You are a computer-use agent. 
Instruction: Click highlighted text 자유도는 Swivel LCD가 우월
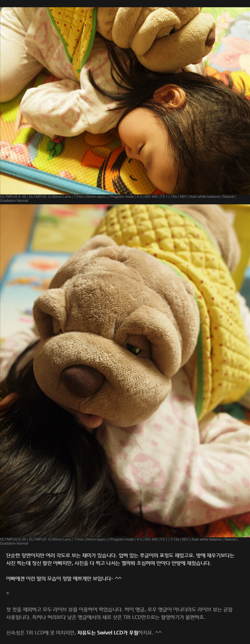(108, 632)
